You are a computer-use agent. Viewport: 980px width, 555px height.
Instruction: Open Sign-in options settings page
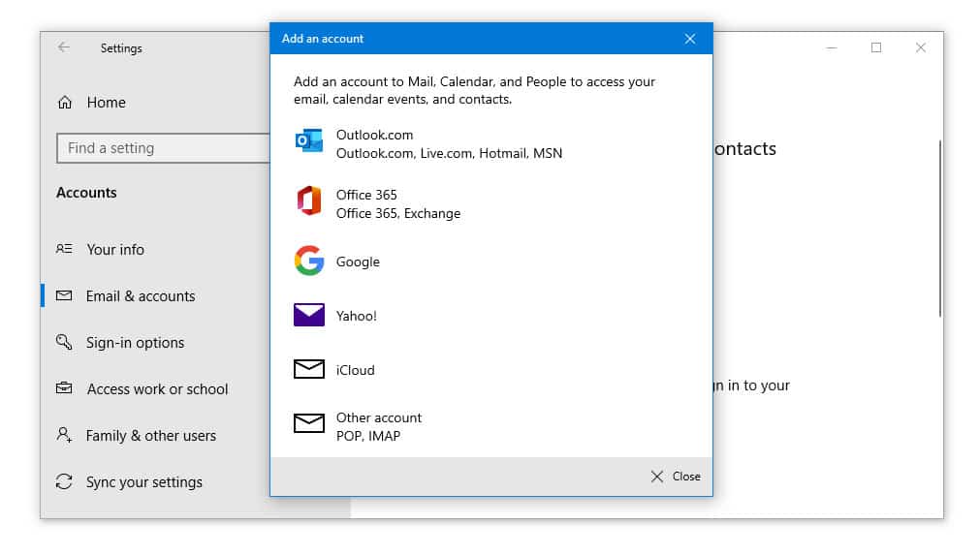(135, 343)
